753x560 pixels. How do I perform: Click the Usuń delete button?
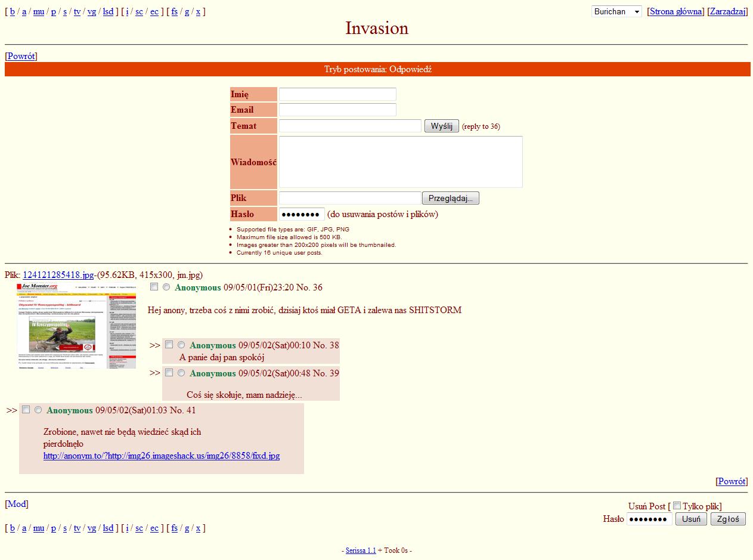click(691, 519)
